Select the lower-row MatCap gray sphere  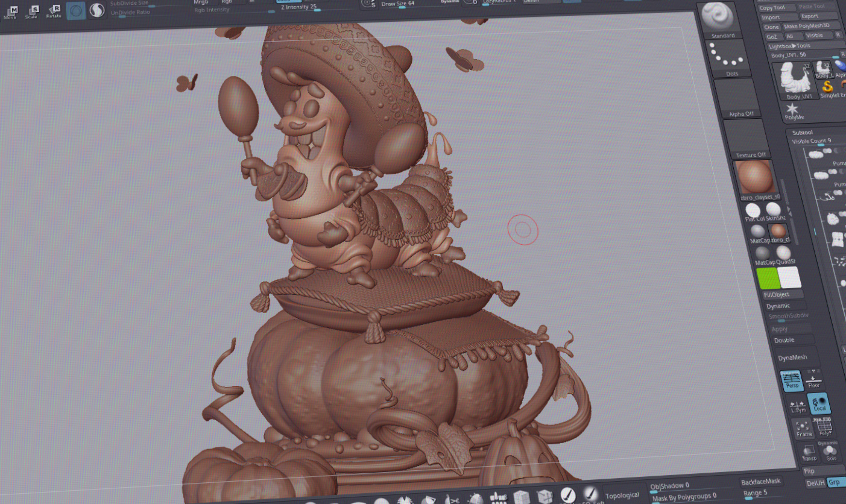[763, 254]
